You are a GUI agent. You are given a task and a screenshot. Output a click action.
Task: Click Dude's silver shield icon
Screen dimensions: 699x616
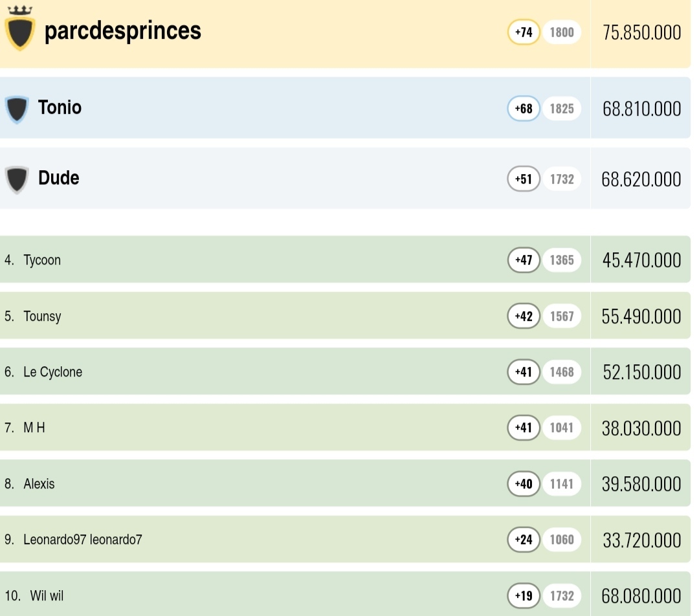17,179
